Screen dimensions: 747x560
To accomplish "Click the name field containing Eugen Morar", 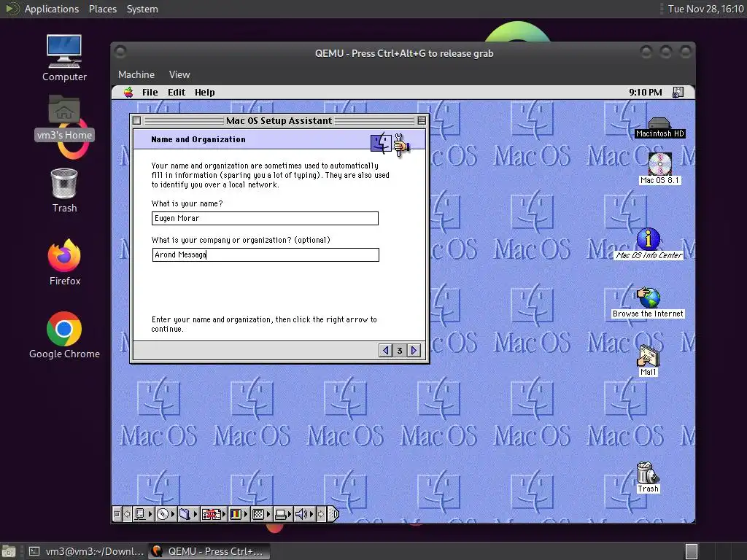I will 265,218.
